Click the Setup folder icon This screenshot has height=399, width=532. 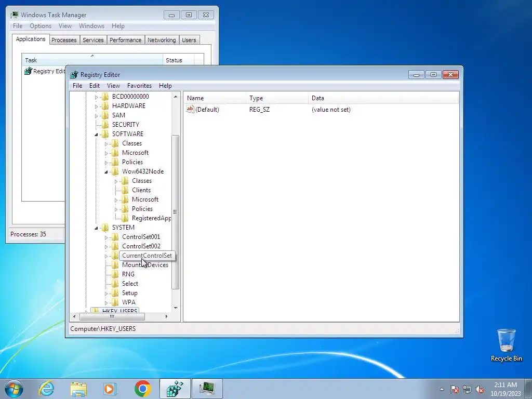coord(115,293)
